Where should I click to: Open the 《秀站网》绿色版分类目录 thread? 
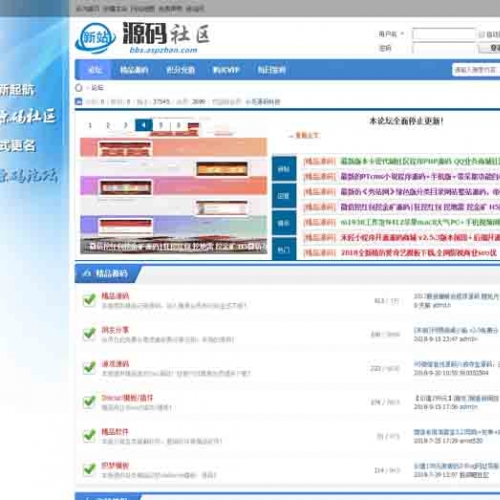coord(420,192)
